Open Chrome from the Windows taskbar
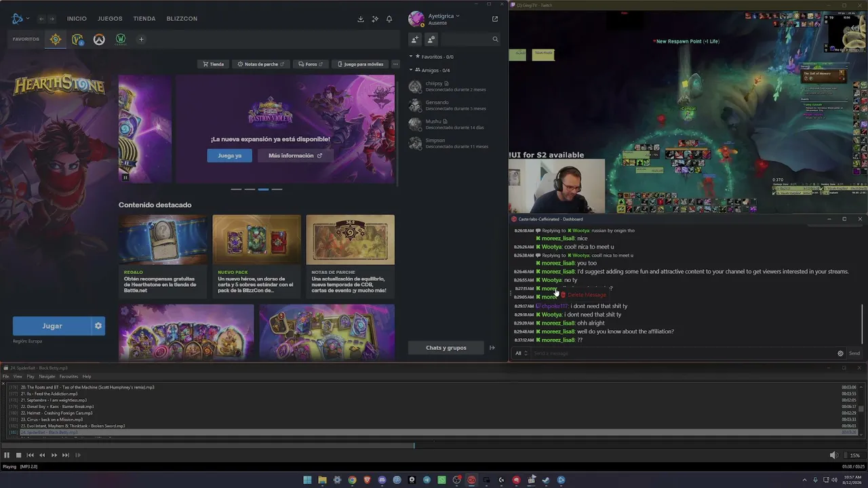Viewport: 868px width, 488px height. pos(352,481)
